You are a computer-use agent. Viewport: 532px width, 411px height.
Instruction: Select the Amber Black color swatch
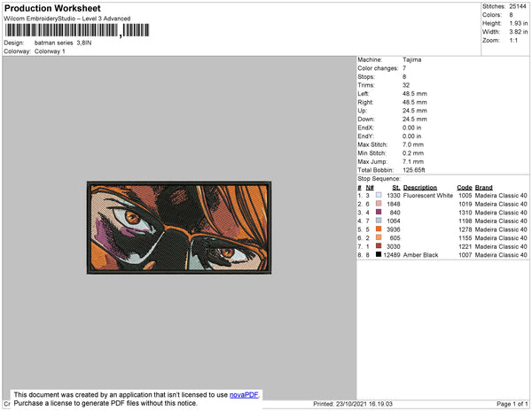(379, 254)
